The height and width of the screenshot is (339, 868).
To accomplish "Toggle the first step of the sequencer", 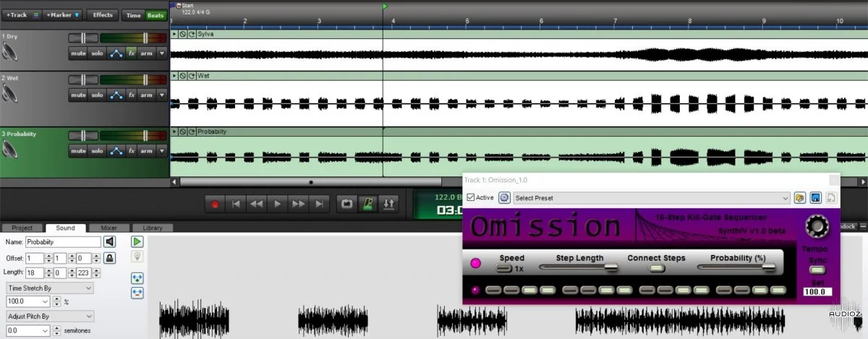I will [x=493, y=290].
